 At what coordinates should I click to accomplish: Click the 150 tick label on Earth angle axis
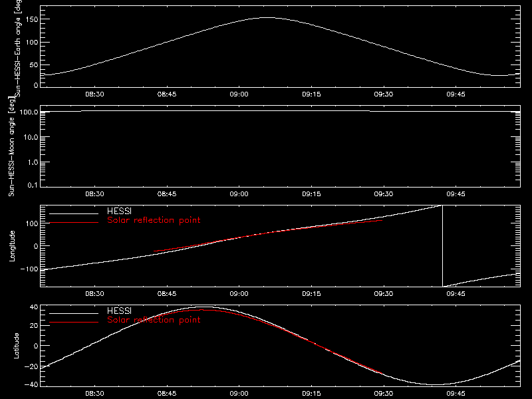point(32,20)
